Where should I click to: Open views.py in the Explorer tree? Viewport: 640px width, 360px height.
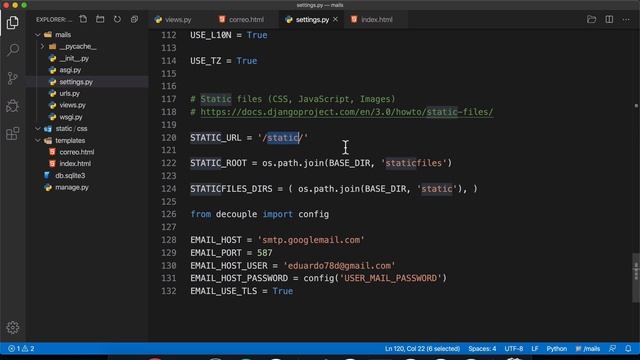click(72, 105)
